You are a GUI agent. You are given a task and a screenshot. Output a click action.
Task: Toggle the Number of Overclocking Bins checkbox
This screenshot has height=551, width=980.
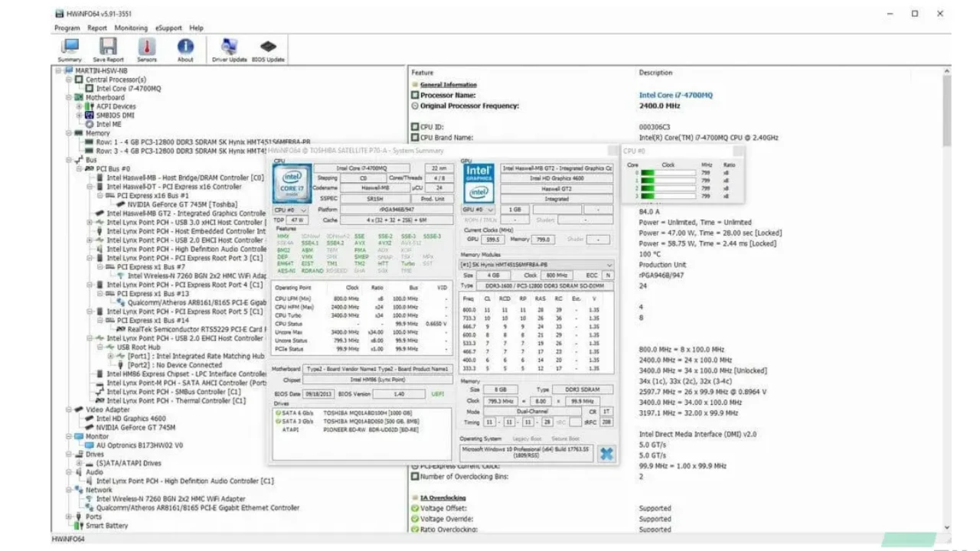coord(415,477)
